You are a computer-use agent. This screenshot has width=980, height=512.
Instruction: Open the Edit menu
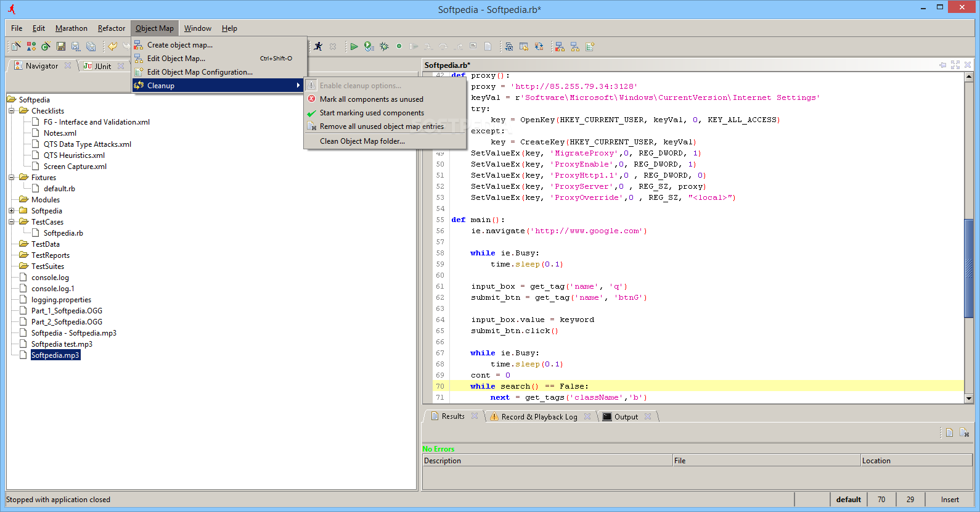pos(39,28)
